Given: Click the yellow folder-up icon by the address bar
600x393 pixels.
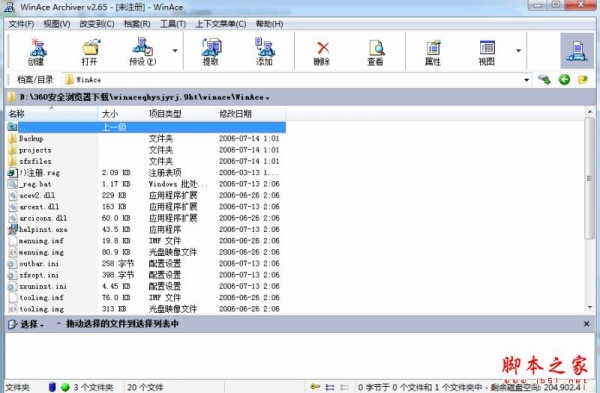Looking at the screenshot, I should (583, 80).
